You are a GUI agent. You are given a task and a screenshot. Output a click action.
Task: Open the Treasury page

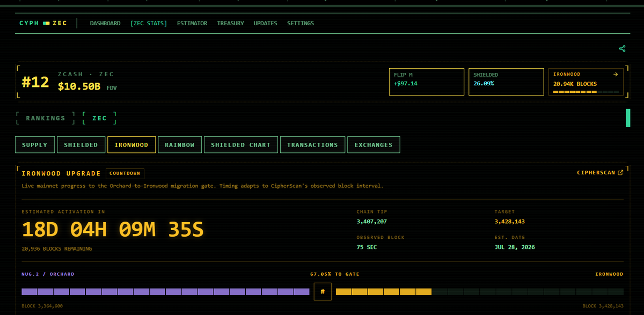[x=230, y=23]
